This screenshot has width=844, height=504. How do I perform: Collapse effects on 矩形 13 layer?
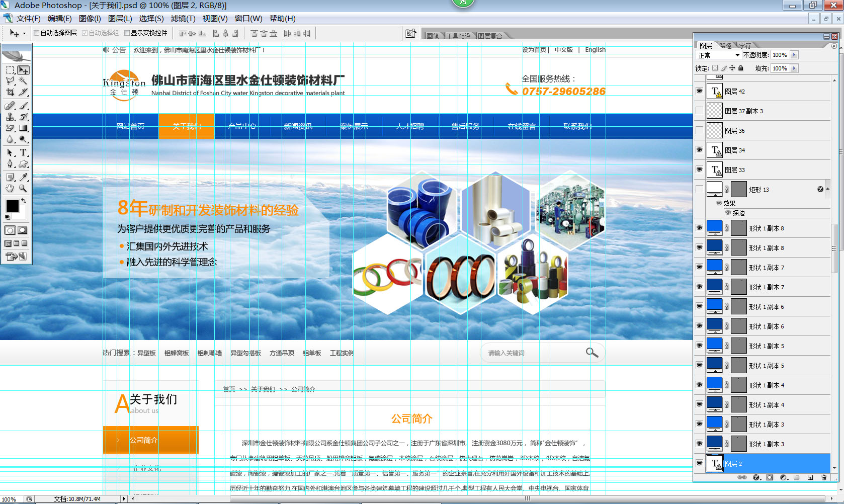pyautogui.click(x=827, y=189)
